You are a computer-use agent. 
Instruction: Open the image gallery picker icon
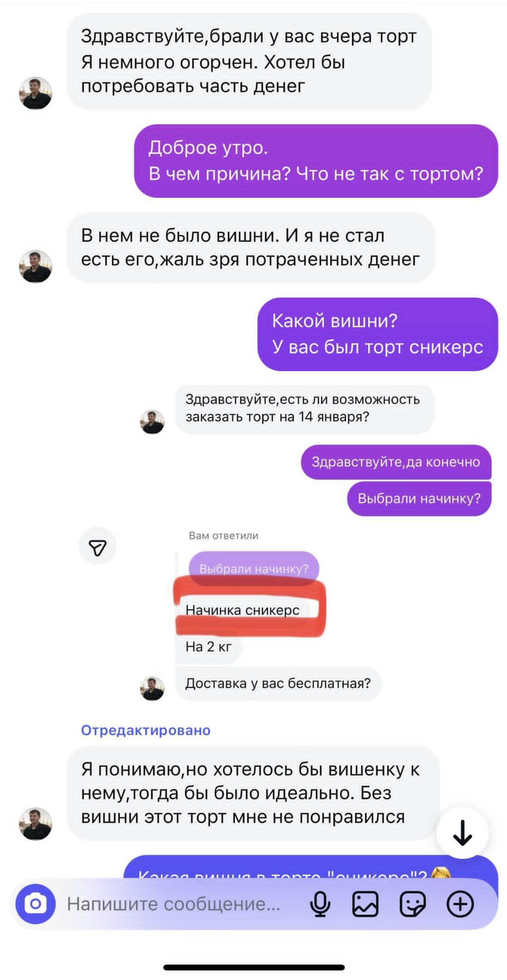click(x=366, y=904)
